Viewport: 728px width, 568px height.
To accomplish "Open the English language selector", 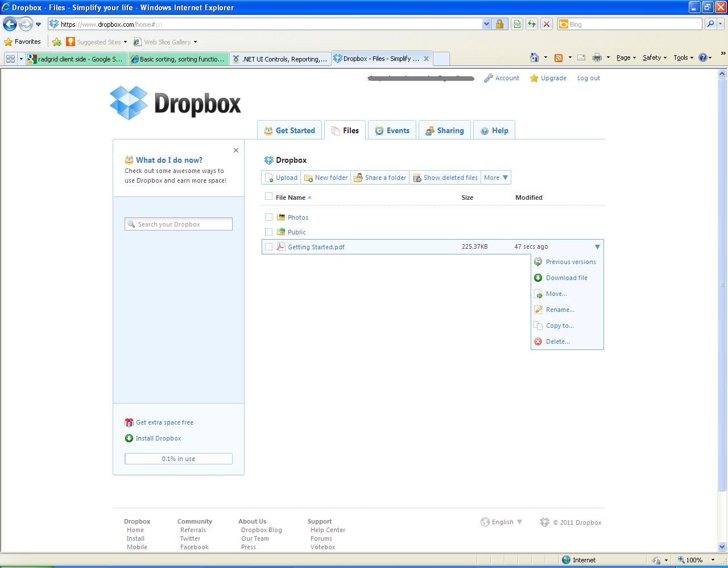I will pos(502,522).
